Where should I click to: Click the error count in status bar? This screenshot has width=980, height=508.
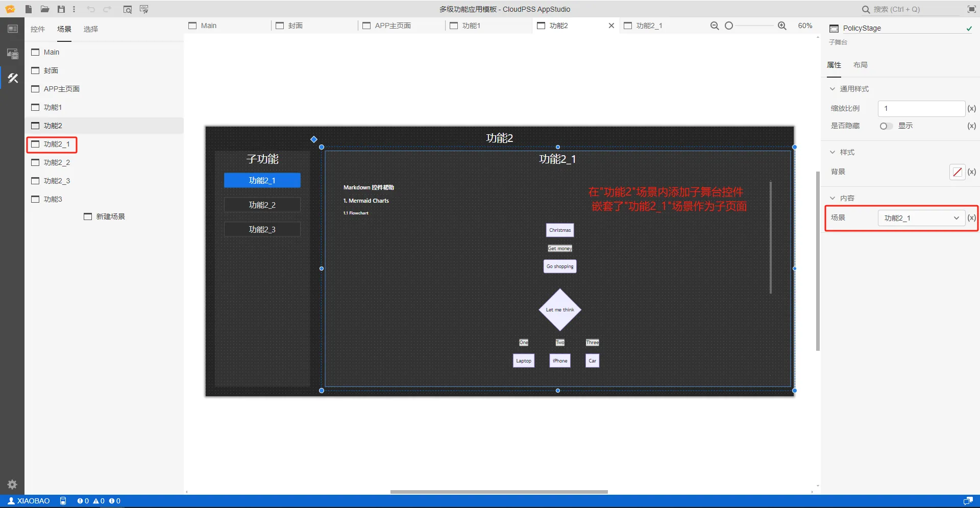(83, 501)
